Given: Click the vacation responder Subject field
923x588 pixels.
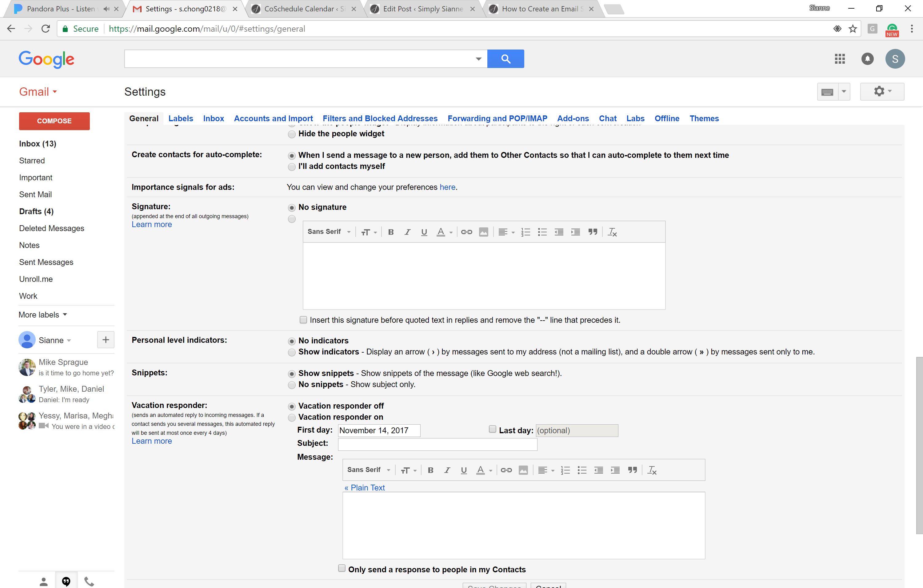Looking at the screenshot, I should tap(437, 444).
